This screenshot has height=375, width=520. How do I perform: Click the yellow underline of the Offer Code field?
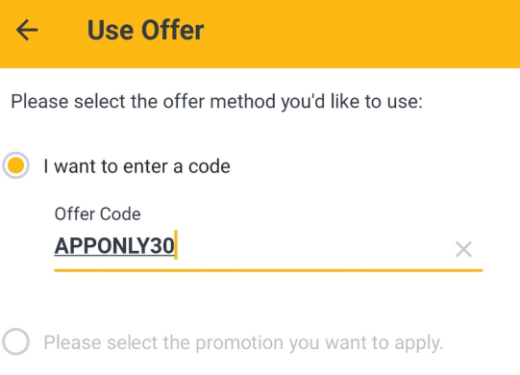pyautogui.click(x=268, y=270)
